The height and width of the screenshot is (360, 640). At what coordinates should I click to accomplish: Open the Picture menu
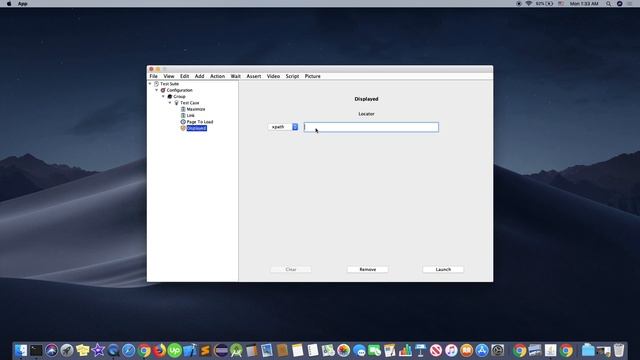313,76
